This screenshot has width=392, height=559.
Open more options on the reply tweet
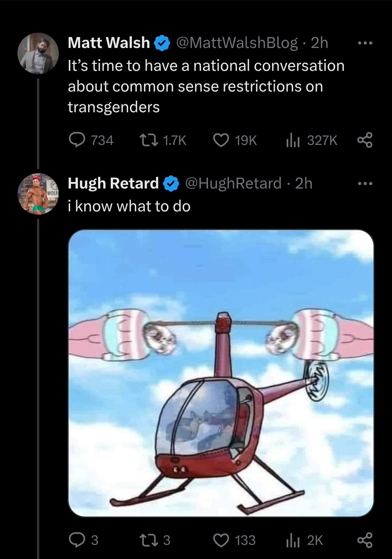365,184
